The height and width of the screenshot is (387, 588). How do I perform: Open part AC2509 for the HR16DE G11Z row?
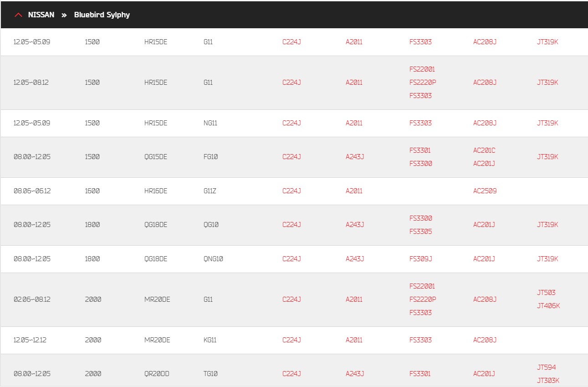(x=485, y=191)
